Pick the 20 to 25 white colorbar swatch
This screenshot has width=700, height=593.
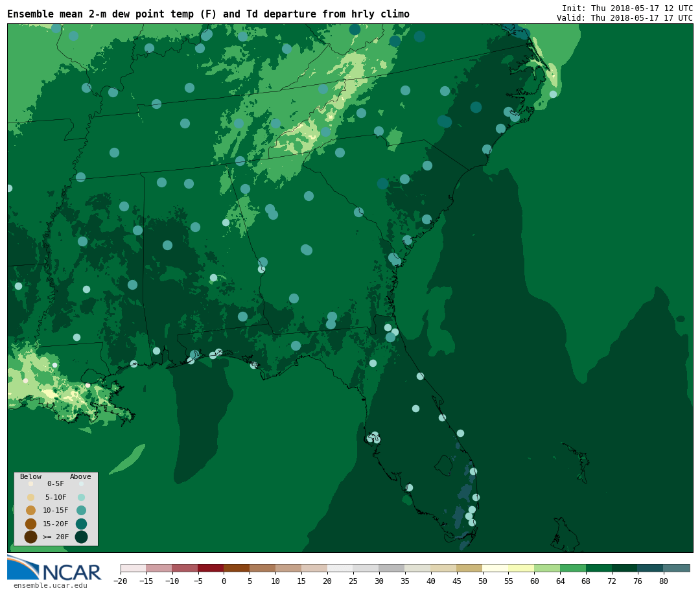tap(340, 568)
